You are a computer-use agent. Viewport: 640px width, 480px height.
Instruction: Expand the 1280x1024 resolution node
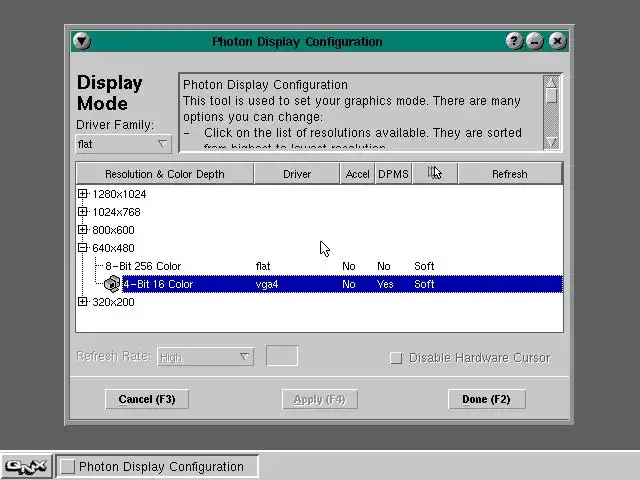point(82,194)
